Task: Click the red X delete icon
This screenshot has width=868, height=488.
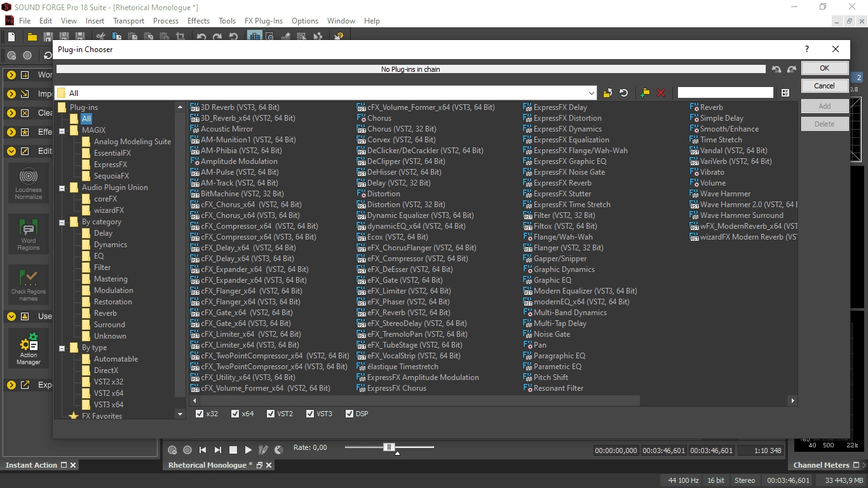Action: click(661, 93)
